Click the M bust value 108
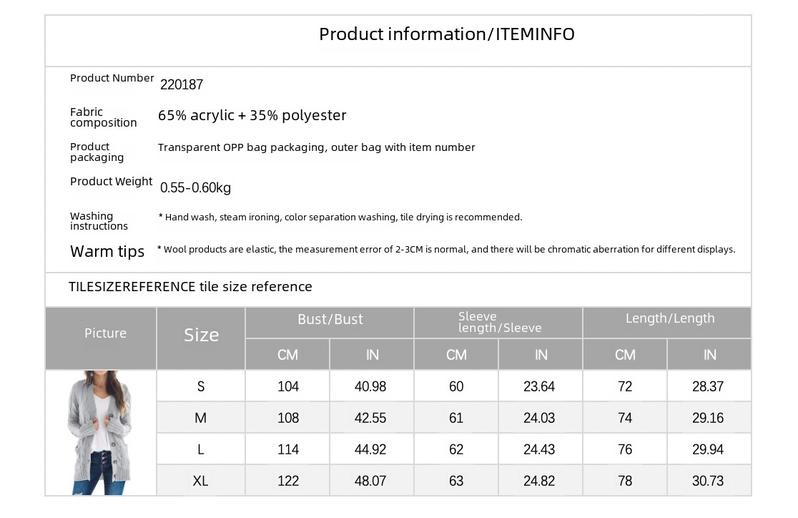798x518 pixels. 288,418
